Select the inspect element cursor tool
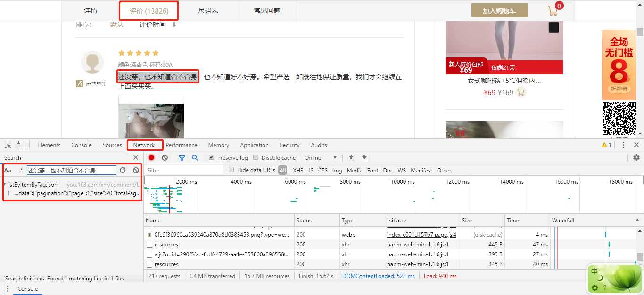 [8, 145]
